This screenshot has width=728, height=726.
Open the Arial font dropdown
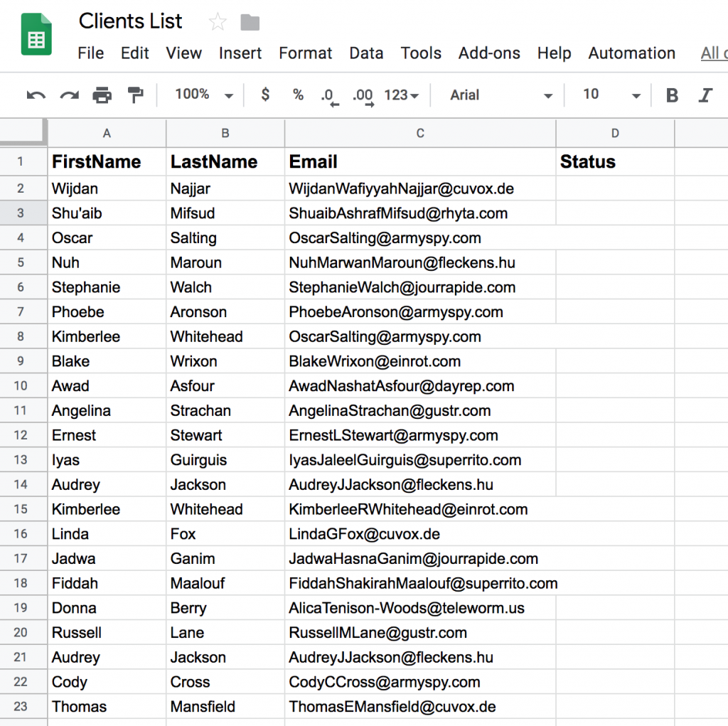pos(501,95)
